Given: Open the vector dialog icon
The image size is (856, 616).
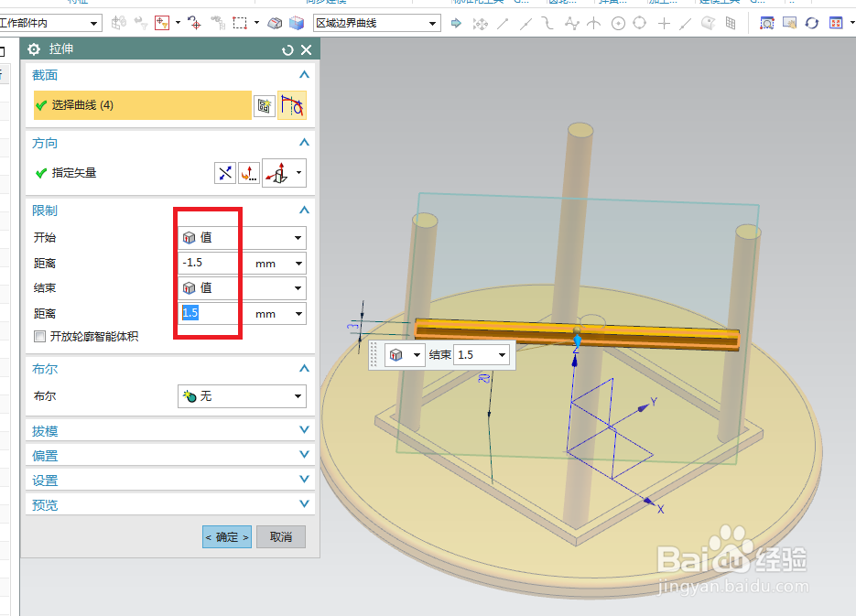Looking at the screenshot, I should pos(249,174).
